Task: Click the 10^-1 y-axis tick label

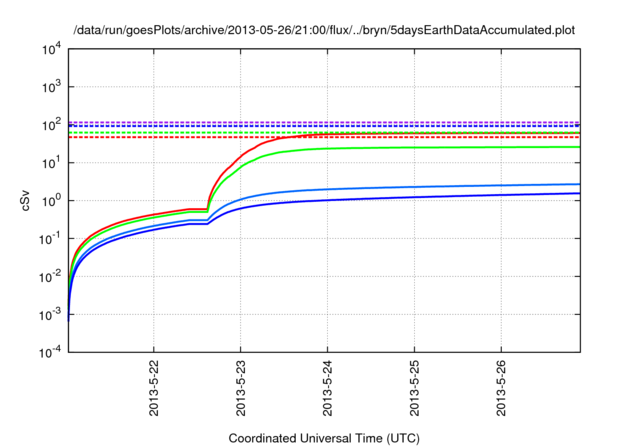Action: click(x=50, y=238)
